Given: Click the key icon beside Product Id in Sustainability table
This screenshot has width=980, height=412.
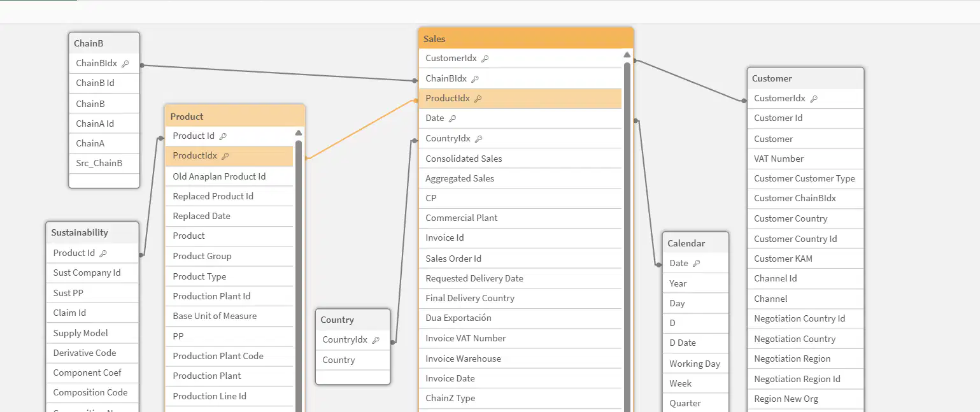Looking at the screenshot, I should coord(103,253).
